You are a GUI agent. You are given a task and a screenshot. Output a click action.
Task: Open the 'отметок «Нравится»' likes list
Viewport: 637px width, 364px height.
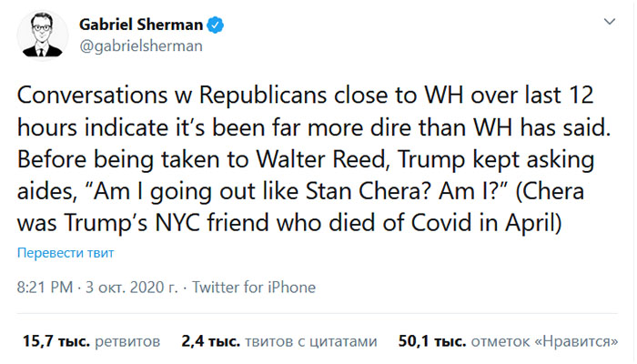tap(542, 341)
